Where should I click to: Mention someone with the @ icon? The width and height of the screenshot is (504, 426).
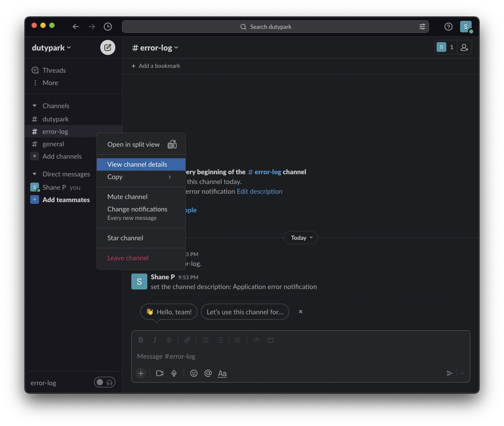tap(208, 373)
